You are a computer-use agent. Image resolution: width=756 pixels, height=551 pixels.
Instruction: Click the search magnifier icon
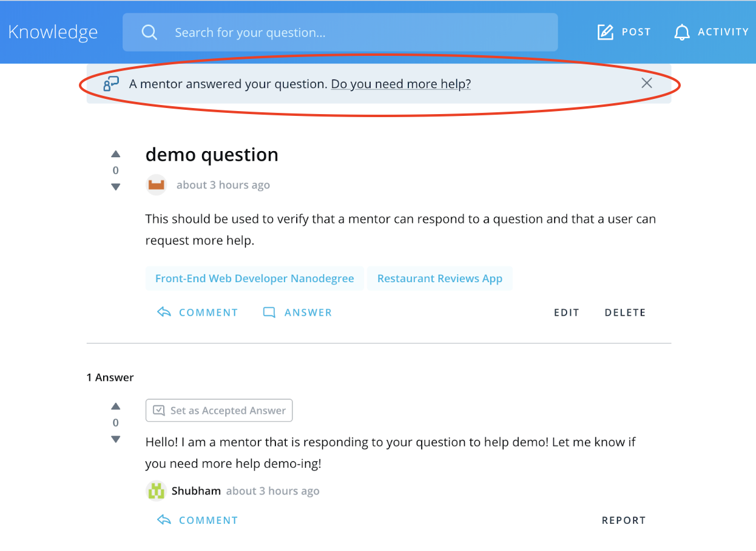(149, 32)
